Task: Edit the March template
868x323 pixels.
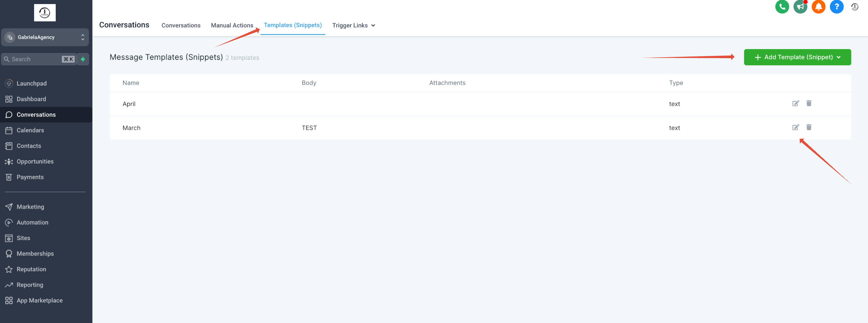Action: coord(795,128)
